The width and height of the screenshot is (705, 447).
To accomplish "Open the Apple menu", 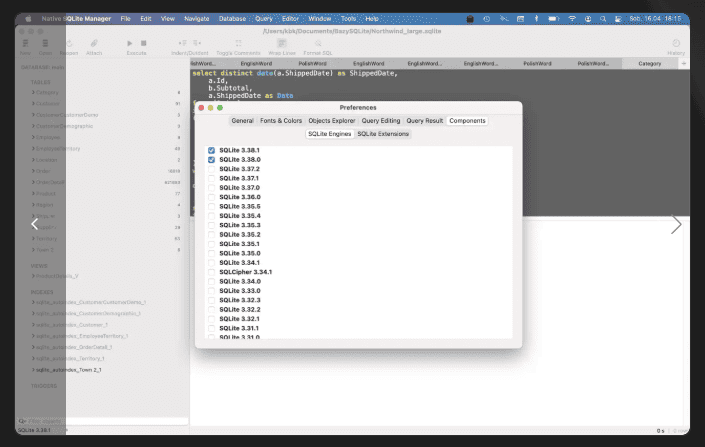I will tap(28, 18).
